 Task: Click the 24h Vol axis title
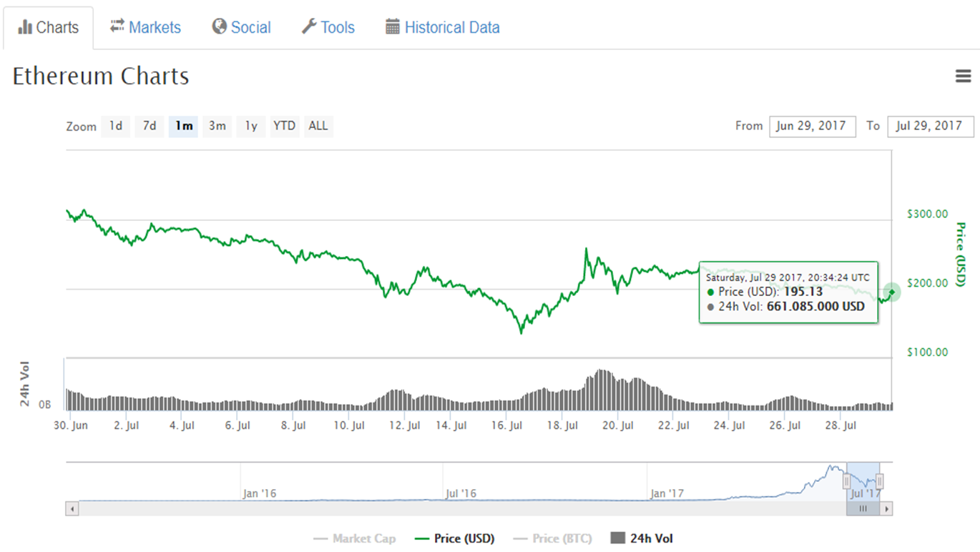pos(25,385)
